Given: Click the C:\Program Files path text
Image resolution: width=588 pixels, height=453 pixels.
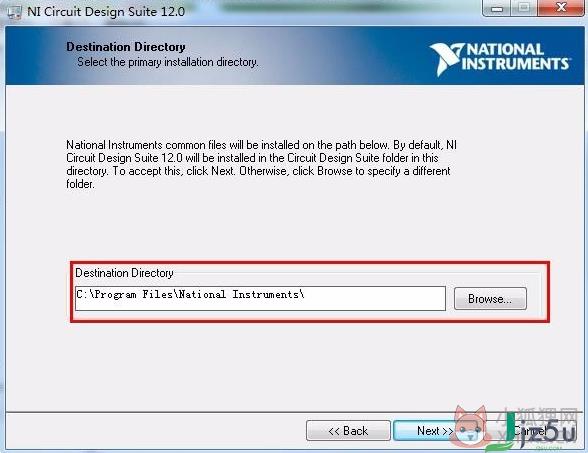Looking at the screenshot, I should [x=190, y=294].
